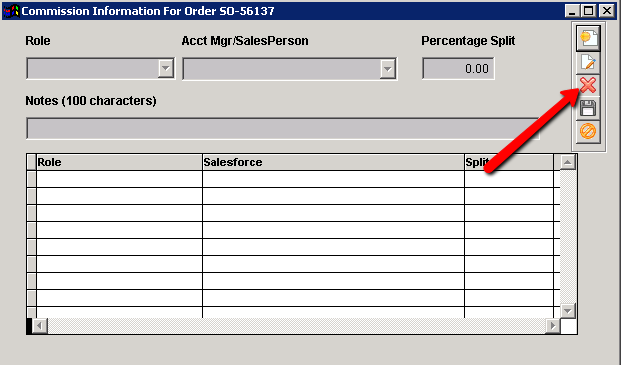Image resolution: width=621 pixels, height=365 pixels.
Task: Click the horizontal scroll right arrow
Action: 553,326
